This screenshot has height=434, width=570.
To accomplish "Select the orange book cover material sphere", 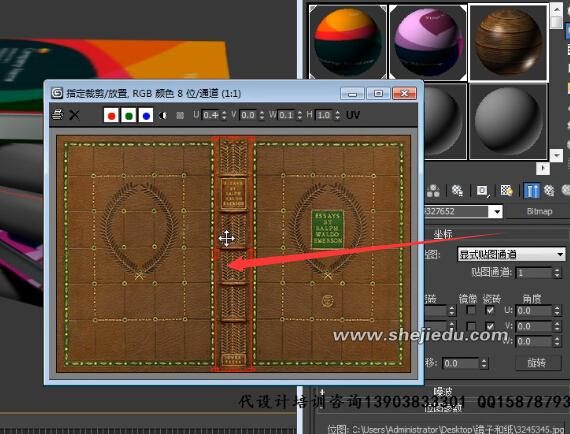I will point(348,42).
